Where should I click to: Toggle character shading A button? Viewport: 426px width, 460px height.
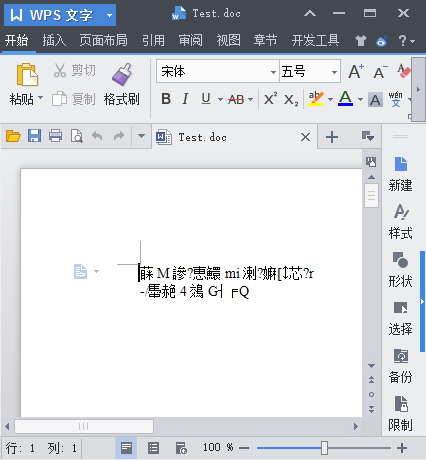point(375,100)
